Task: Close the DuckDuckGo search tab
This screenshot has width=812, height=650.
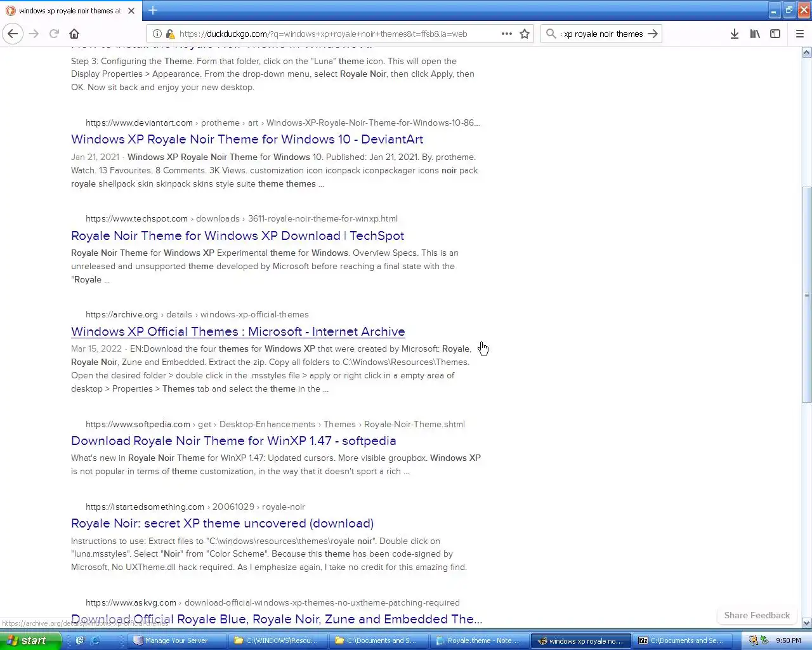Action: [131, 11]
